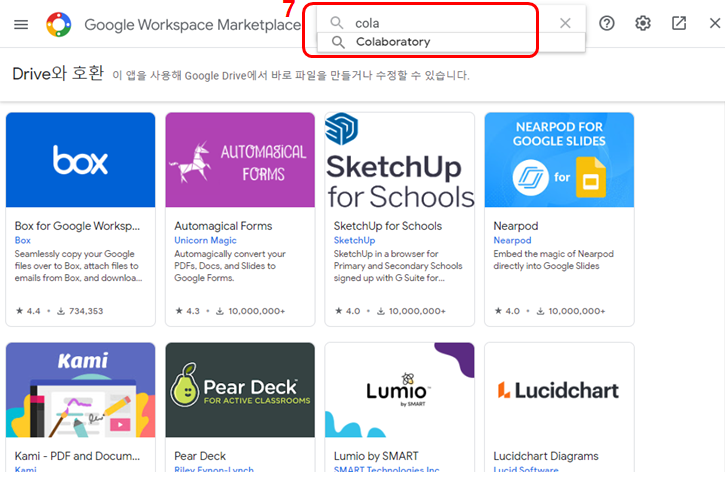Open the Box app thumbnail
725x493 pixels.
click(80, 160)
